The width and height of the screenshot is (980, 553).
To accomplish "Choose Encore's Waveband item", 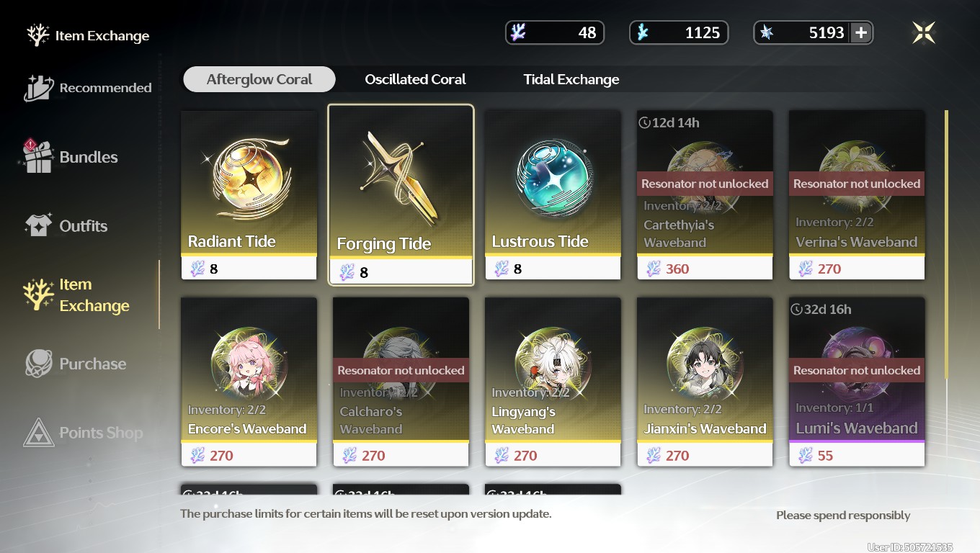I will [249, 382].
